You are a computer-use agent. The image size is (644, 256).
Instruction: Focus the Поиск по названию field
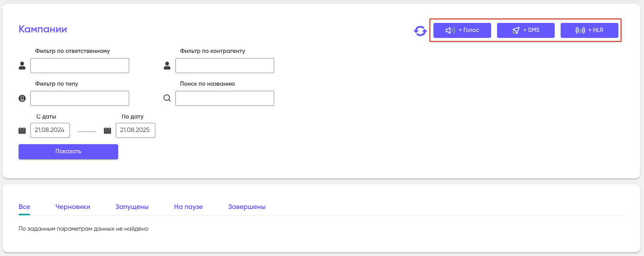[x=224, y=98]
